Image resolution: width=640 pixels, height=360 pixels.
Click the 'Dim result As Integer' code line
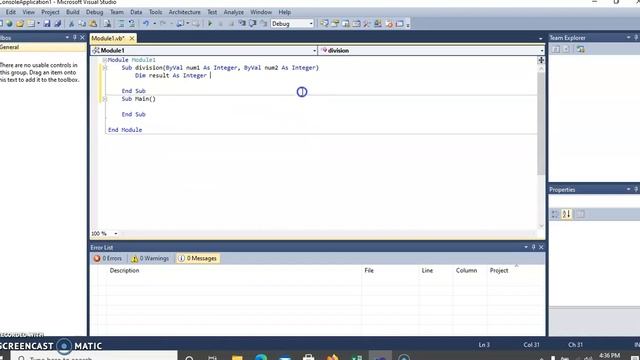point(171,76)
